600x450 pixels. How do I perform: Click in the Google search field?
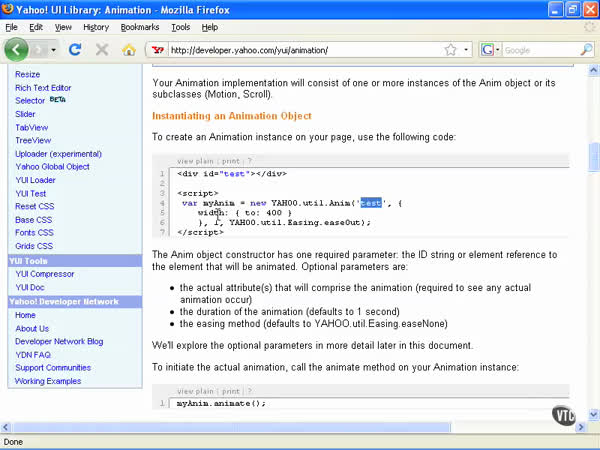[x=540, y=50]
